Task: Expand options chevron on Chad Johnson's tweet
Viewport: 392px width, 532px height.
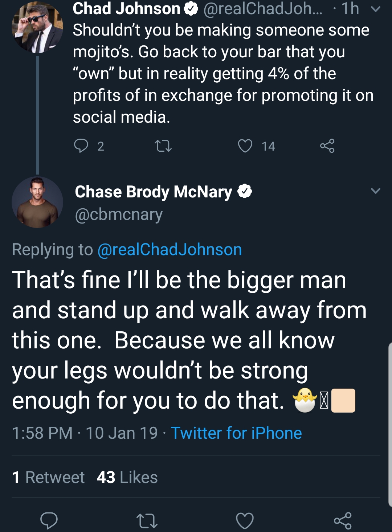Action: [x=376, y=9]
